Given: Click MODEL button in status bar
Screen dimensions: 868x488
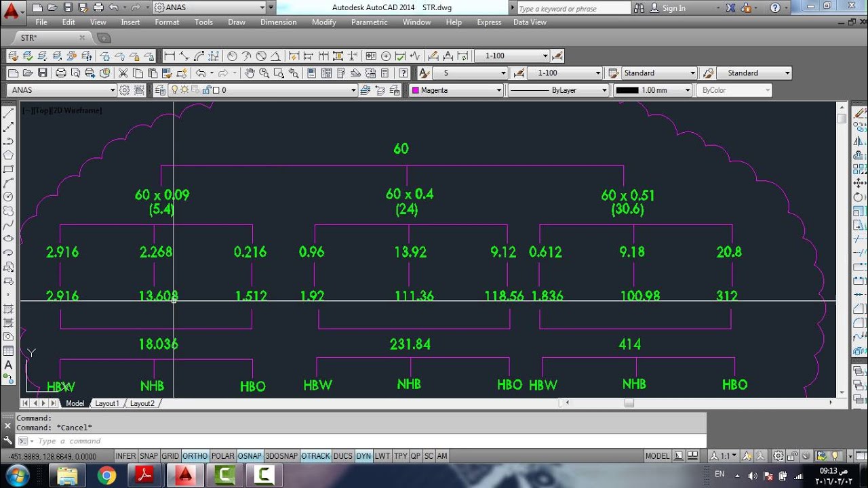Looking at the screenshot, I should pyautogui.click(x=657, y=456).
